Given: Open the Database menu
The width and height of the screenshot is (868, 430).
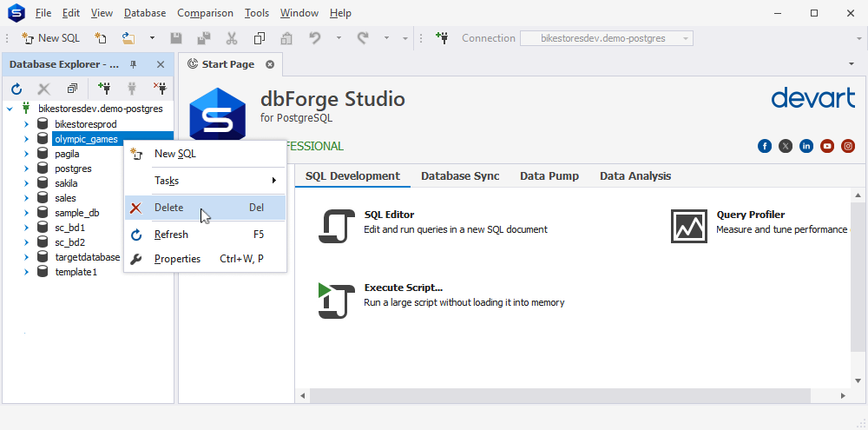Looking at the screenshot, I should 144,13.
